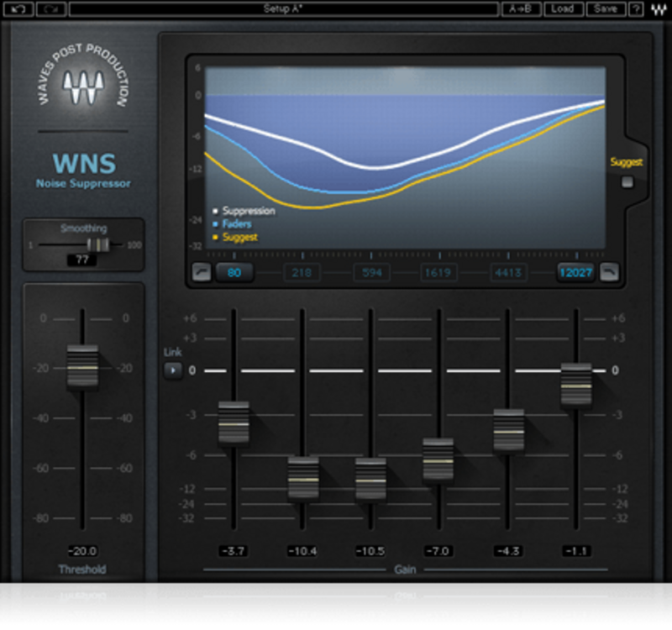Click the undo arrow button

click(x=18, y=9)
